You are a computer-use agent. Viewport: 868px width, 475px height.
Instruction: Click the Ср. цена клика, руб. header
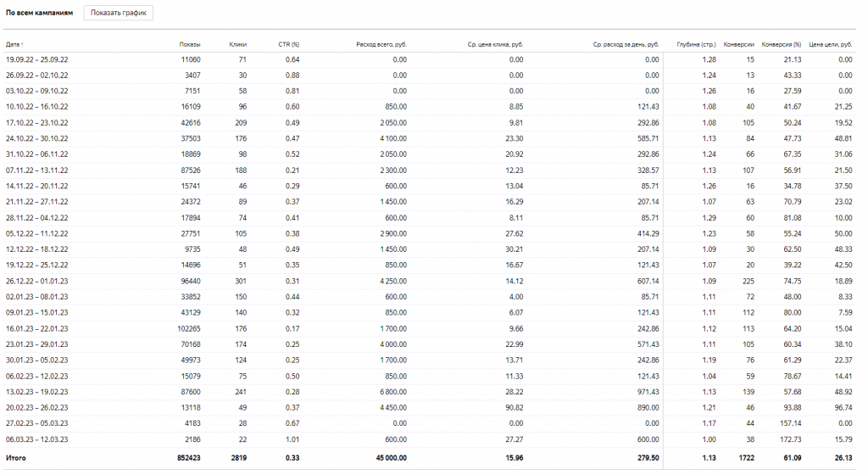[x=495, y=44]
